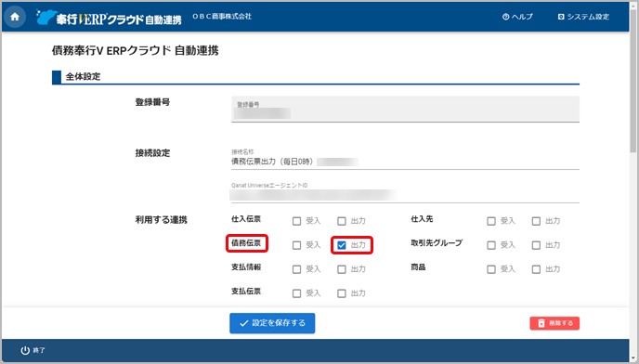This screenshot has height=364, width=639.
Task: Click the page title 債務奉行V ERPクラウド 自動連携
Action: (x=136, y=50)
